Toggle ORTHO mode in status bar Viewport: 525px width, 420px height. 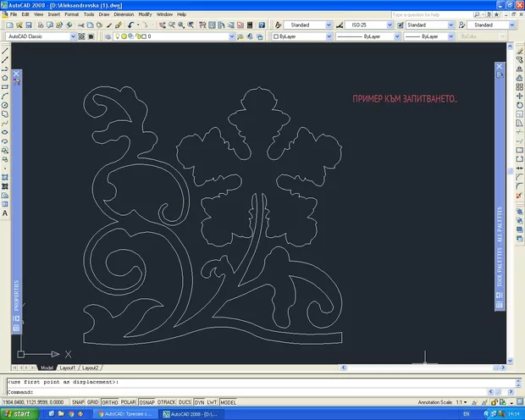[x=110, y=403]
